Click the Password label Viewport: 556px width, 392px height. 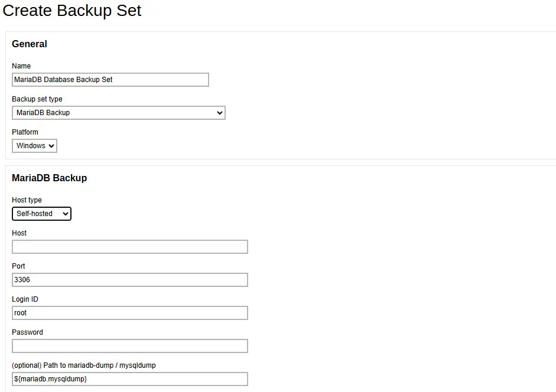point(27,332)
